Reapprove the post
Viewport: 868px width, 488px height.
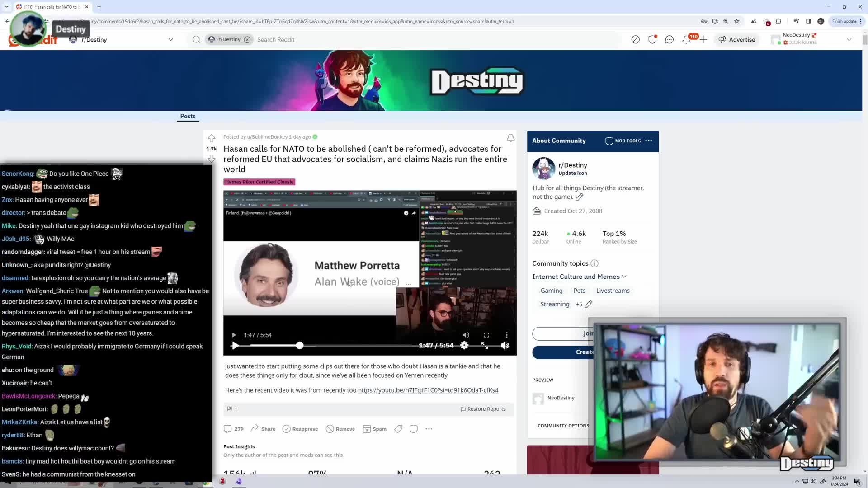click(300, 429)
